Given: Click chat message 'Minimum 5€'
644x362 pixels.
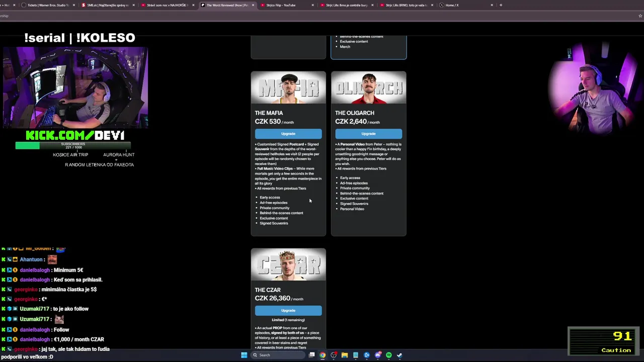Looking at the screenshot, I should pyautogui.click(x=68, y=270).
